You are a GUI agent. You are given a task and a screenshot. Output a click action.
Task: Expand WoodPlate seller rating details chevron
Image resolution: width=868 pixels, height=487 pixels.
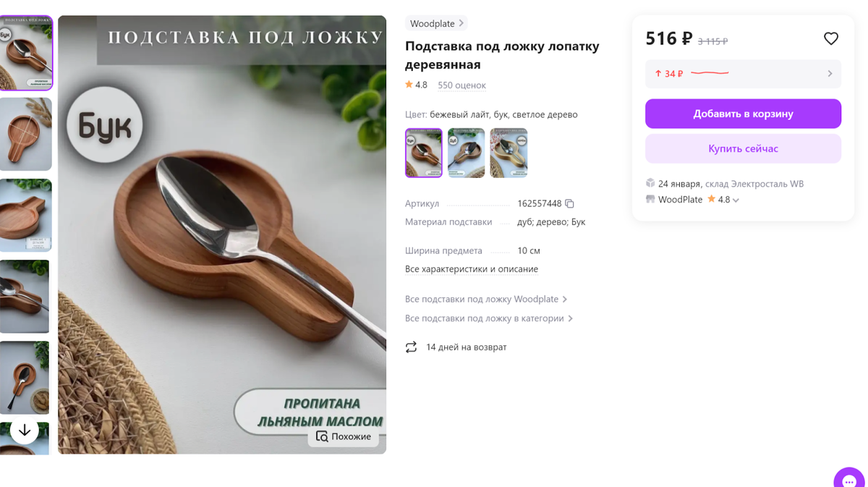736,200
